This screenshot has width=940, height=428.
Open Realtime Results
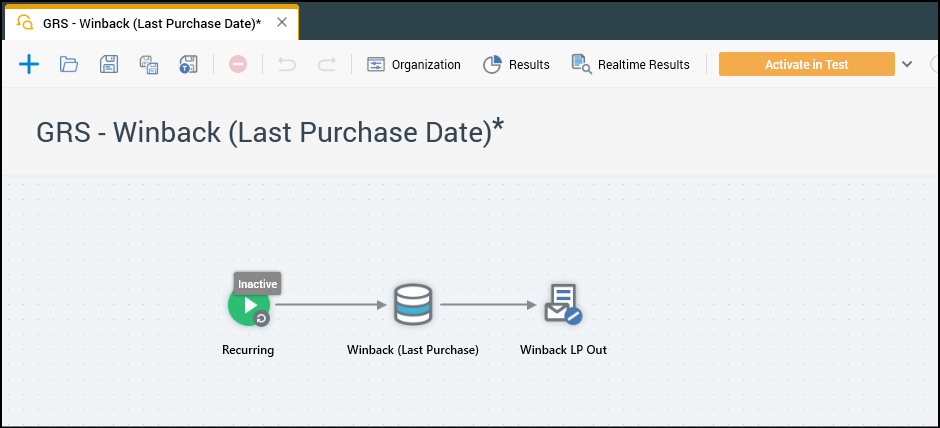(630, 64)
